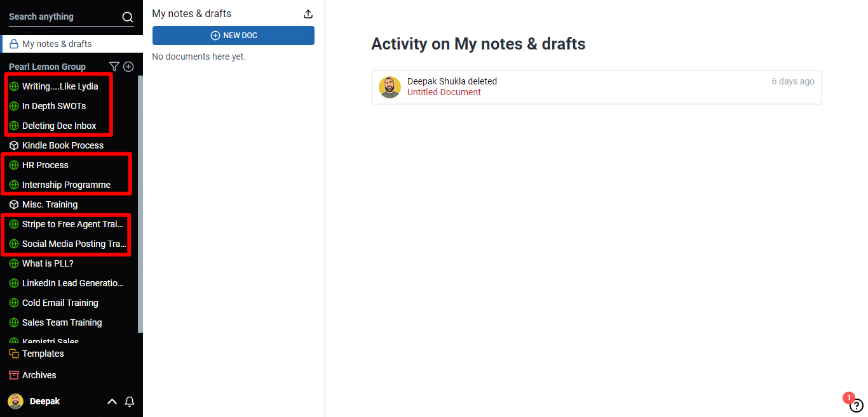The width and height of the screenshot is (868, 417).
Task: Go to Templates
Action: 43,354
